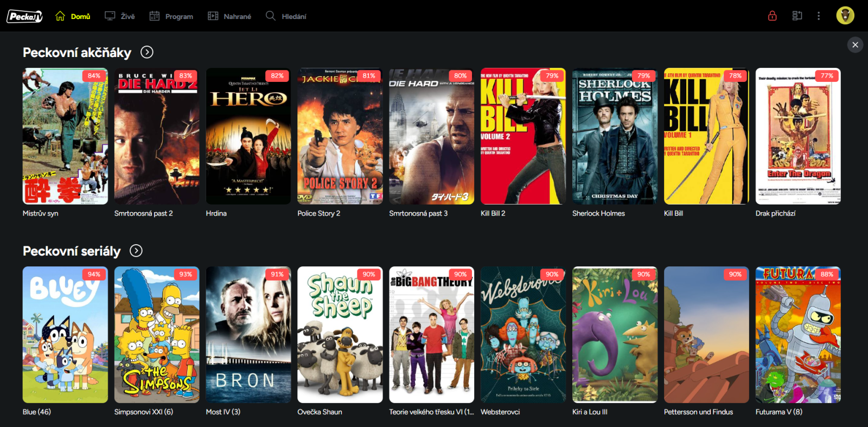This screenshot has height=427, width=868.
Task: Open the Websterovci series poster
Action: tap(524, 335)
